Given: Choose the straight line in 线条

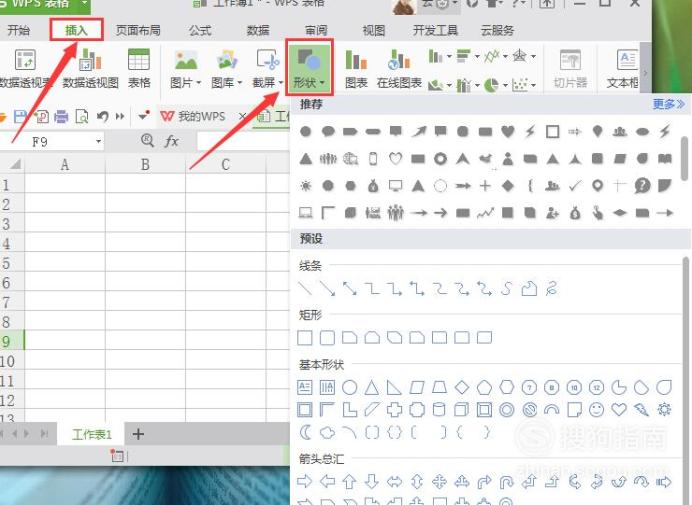Looking at the screenshot, I should (305, 289).
